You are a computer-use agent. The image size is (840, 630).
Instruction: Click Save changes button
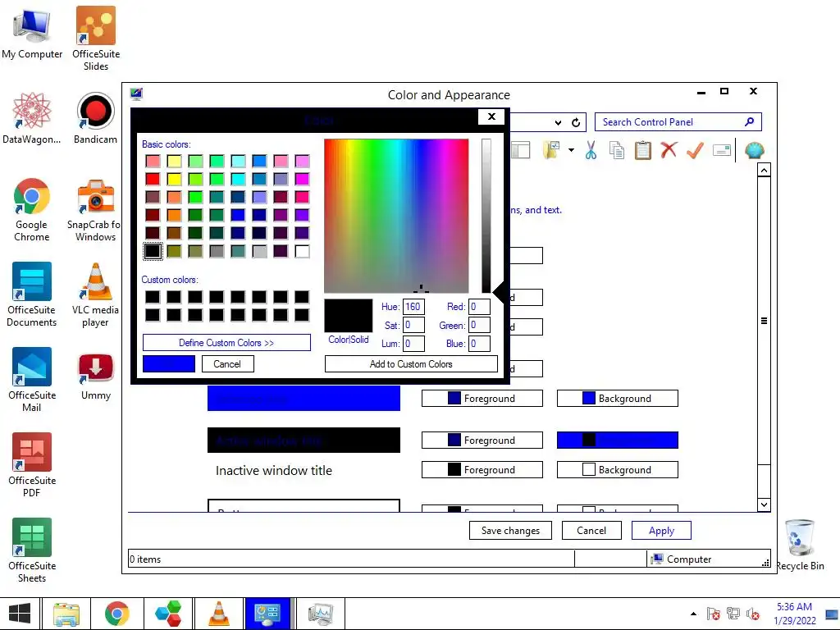coord(510,531)
